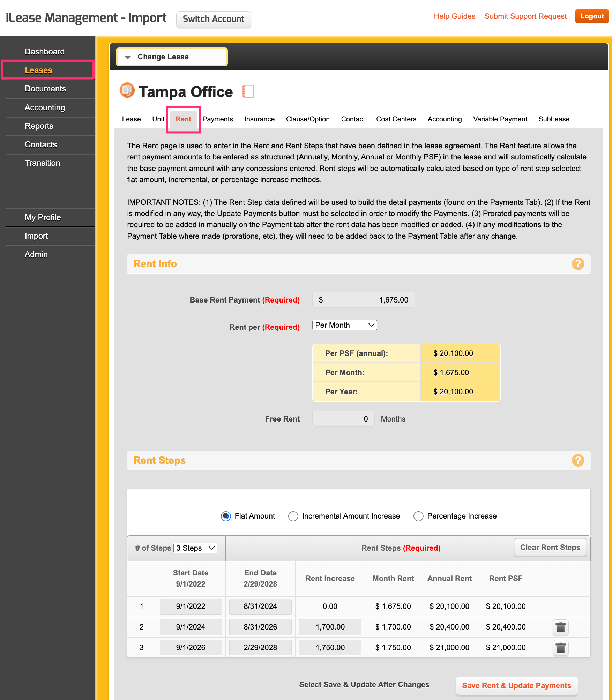Select Percentage Increase option
The image size is (612, 700).
(418, 516)
